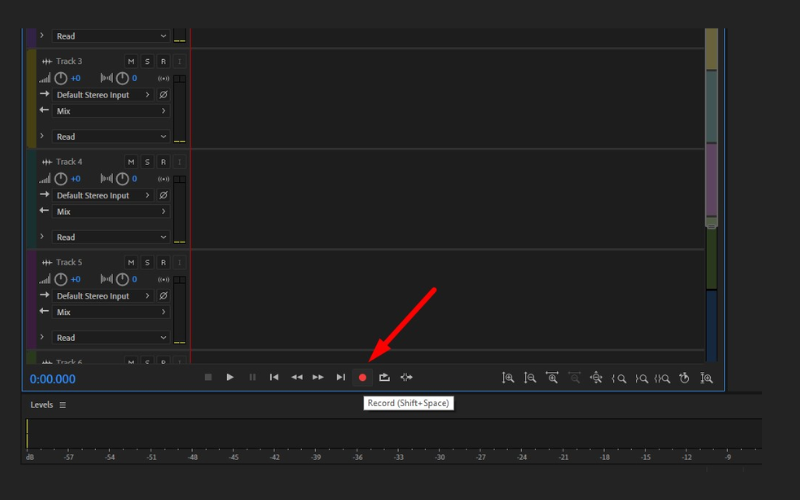The image size is (800, 500).
Task: Click Track 3 volume knob
Action: pyautogui.click(x=61, y=78)
